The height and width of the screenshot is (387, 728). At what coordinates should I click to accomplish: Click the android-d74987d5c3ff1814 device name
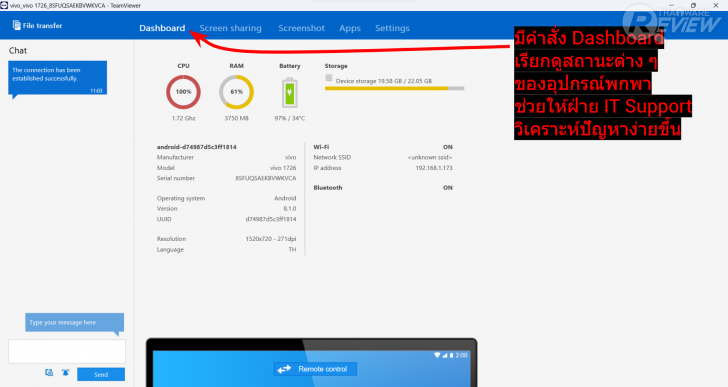pyautogui.click(x=196, y=147)
